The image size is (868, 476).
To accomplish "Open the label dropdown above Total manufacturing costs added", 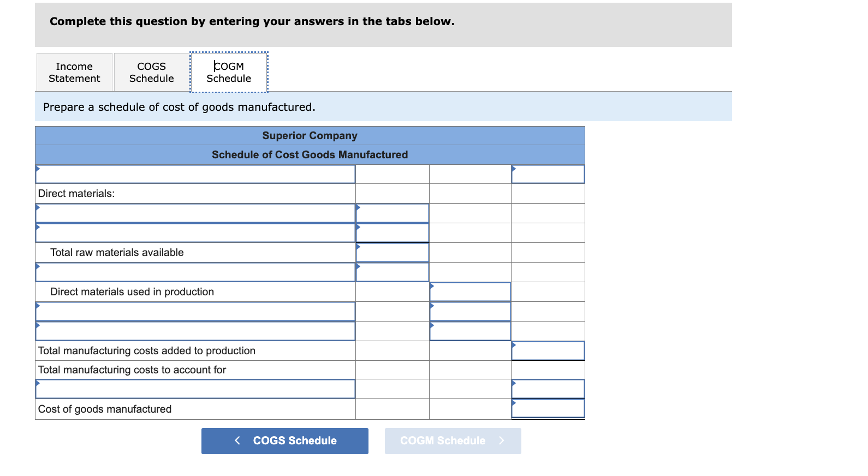I will coord(195,331).
